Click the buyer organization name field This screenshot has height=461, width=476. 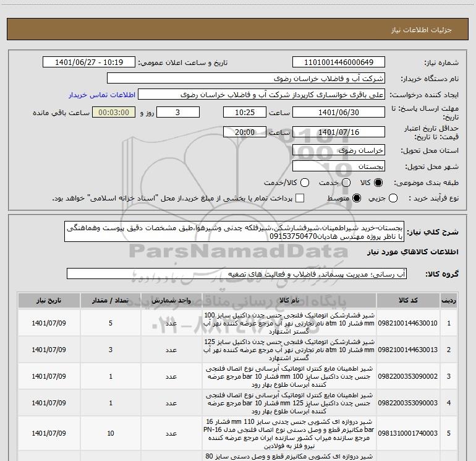click(246, 79)
